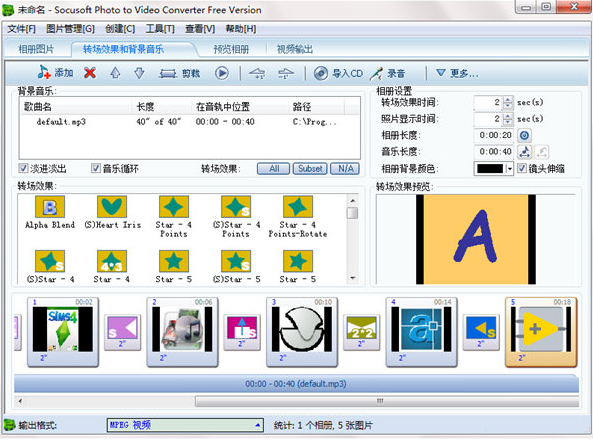Image resolution: width=593 pixels, height=441 pixels.
Task: Disable the lens zoom checkbox
Action: [522, 168]
